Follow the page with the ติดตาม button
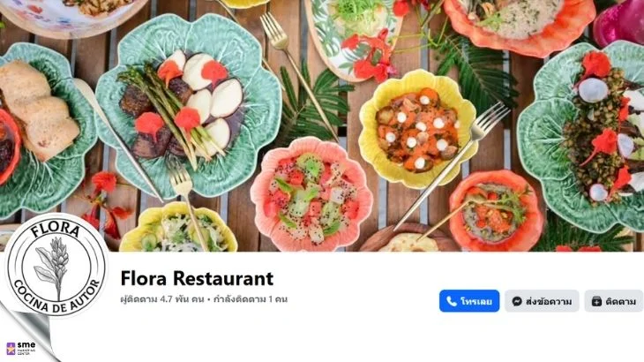Image resolution: width=644 pixels, height=362 pixels. [x=614, y=301]
